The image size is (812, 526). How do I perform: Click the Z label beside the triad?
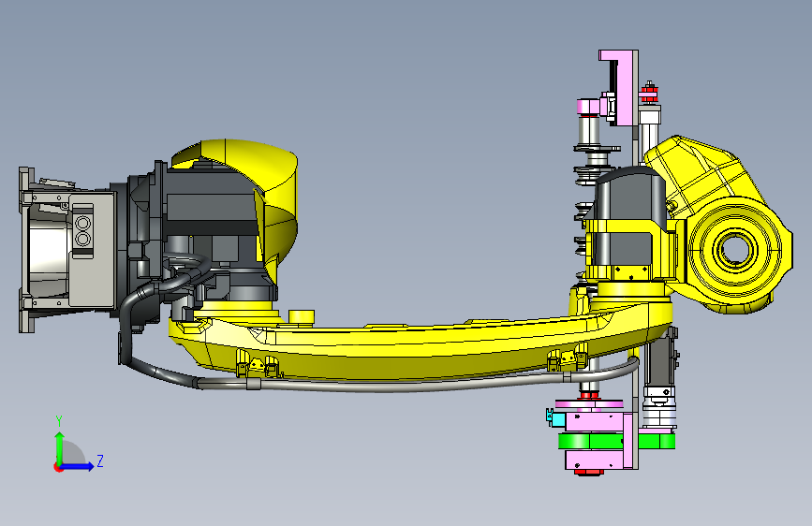[x=100, y=460]
